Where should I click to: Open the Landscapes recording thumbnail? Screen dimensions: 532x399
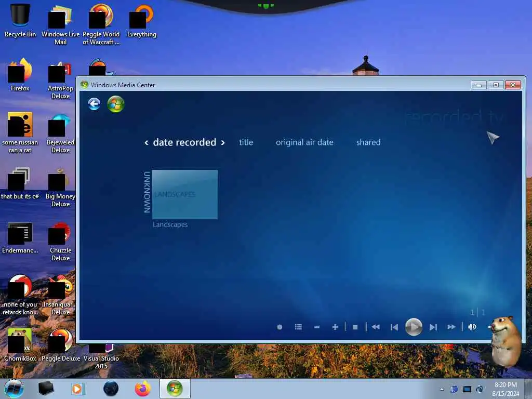point(185,194)
